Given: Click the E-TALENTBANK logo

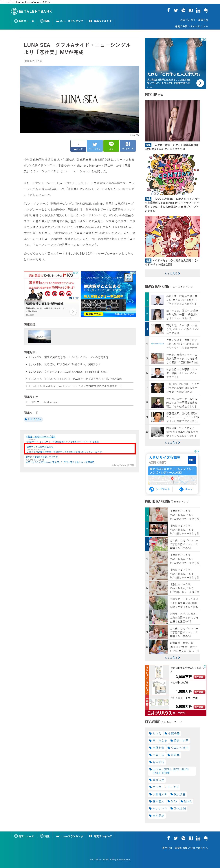Looking at the screenshot, I should coord(31,11).
